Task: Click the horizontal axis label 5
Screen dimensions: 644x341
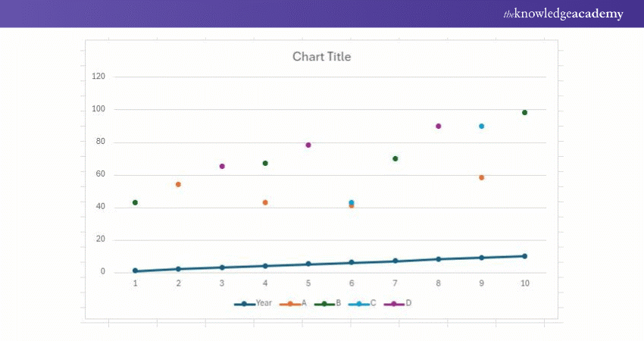Action: 308,283
